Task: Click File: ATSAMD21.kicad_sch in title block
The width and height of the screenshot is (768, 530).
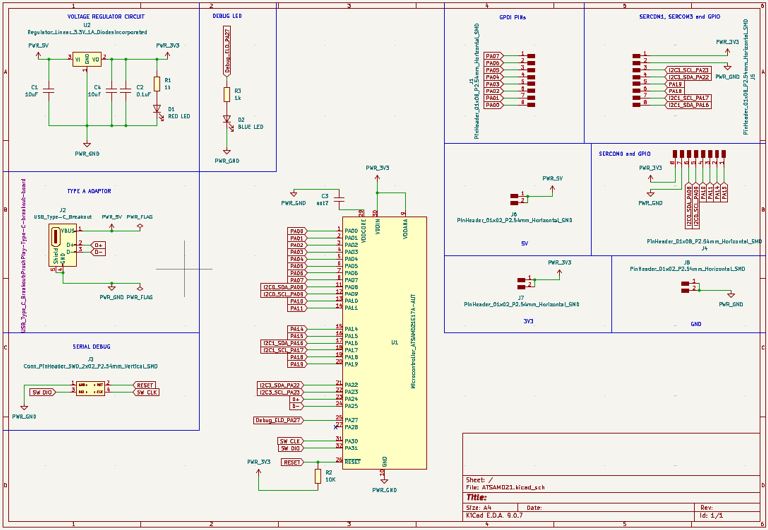Action: [x=505, y=487]
